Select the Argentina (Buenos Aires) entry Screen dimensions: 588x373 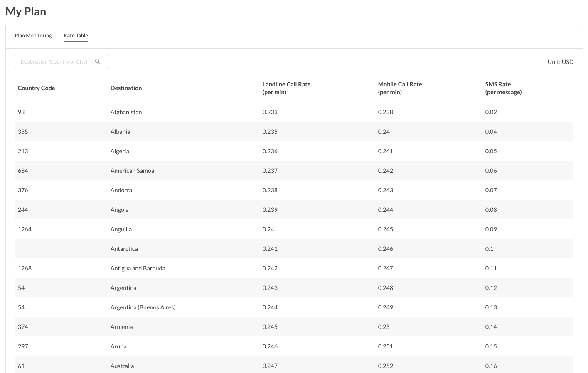[x=143, y=307]
